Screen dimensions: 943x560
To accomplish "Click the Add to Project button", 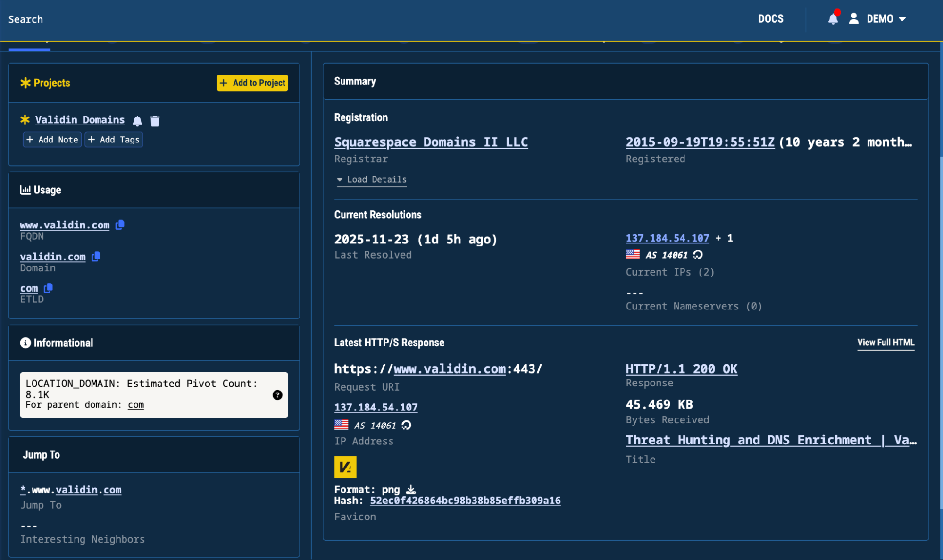I will pyautogui.click(x=252, y=83).
